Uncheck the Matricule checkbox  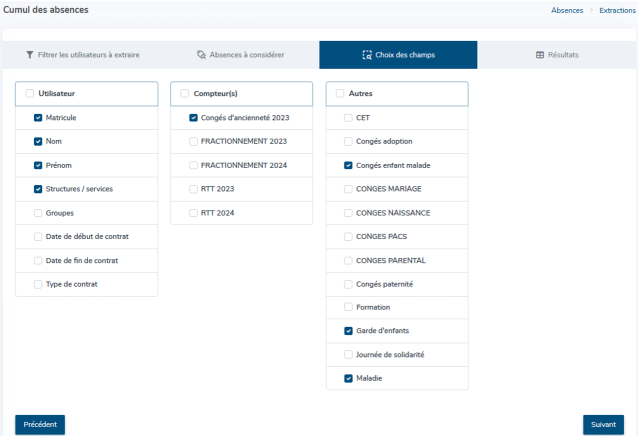(x=38, y=118)
